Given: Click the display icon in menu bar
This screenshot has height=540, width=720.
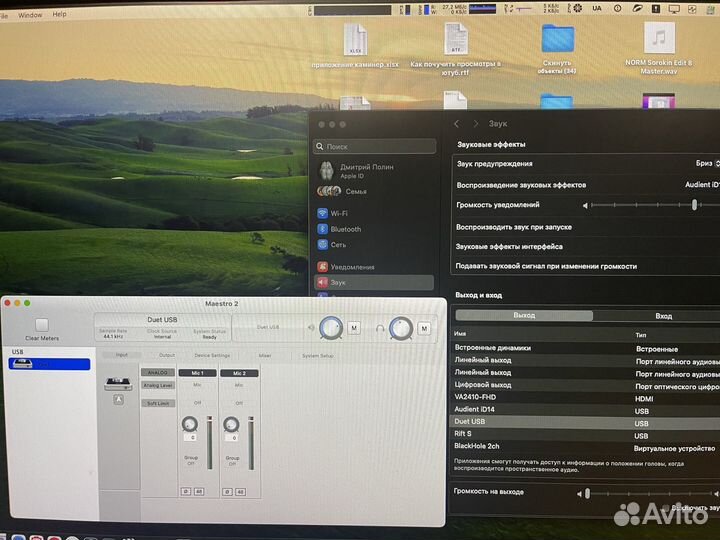Looking at the screenshot, I should click(674, 9).
